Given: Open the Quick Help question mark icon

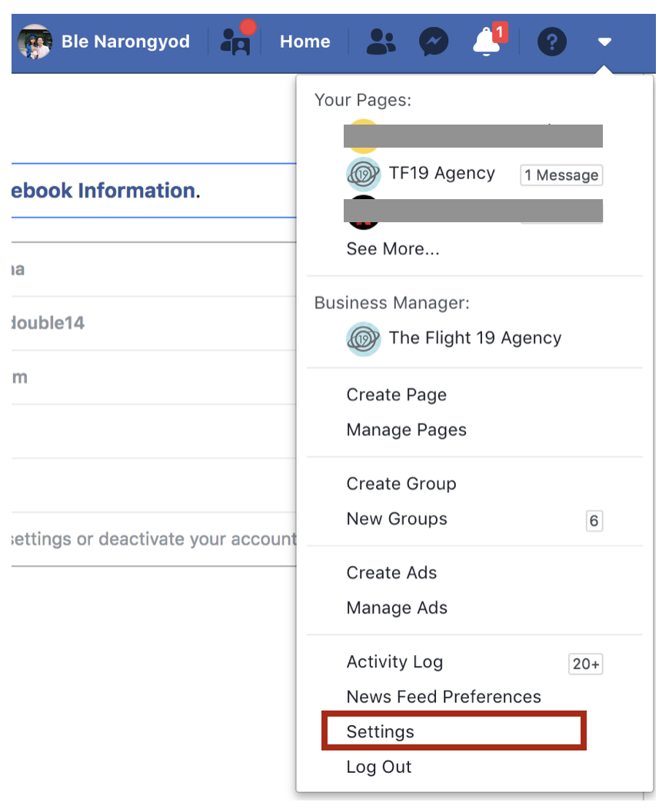Looking at the screenshot, I should coord(552,42).
